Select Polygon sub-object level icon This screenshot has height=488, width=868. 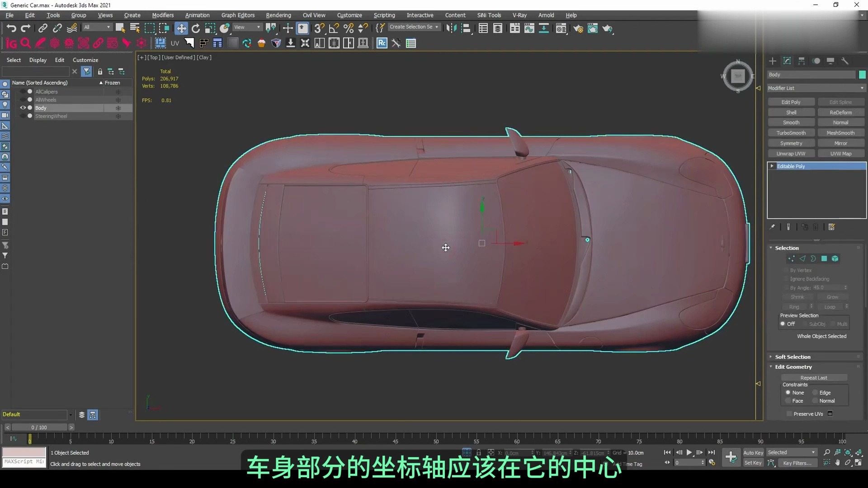824,259
